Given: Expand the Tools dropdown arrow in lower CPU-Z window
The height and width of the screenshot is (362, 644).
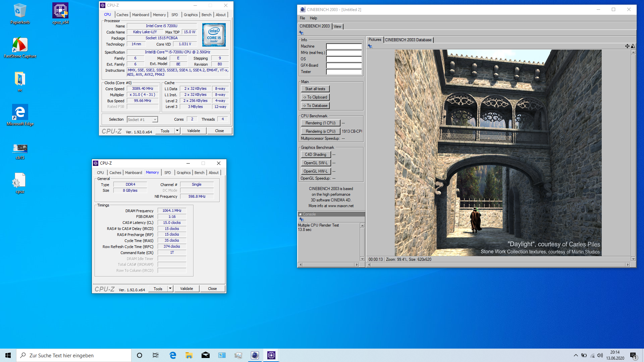Looking at the screenshot, I should click(170, 289).
